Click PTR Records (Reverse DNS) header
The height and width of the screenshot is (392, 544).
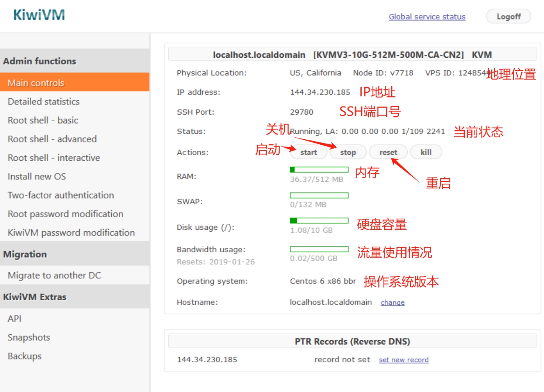point(352,341)
